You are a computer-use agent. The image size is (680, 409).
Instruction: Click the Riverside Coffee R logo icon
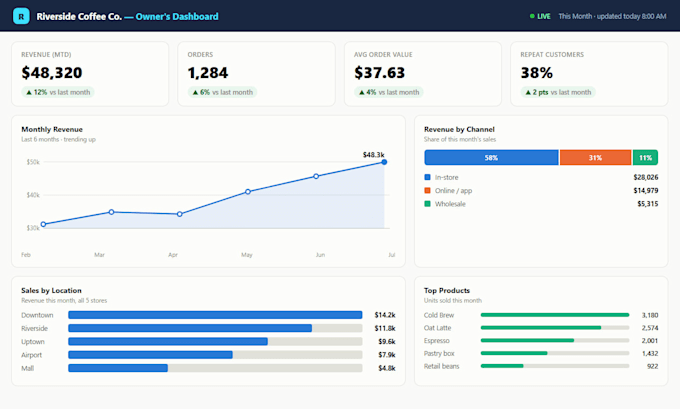pyautogui.click(x=21, y=16)
